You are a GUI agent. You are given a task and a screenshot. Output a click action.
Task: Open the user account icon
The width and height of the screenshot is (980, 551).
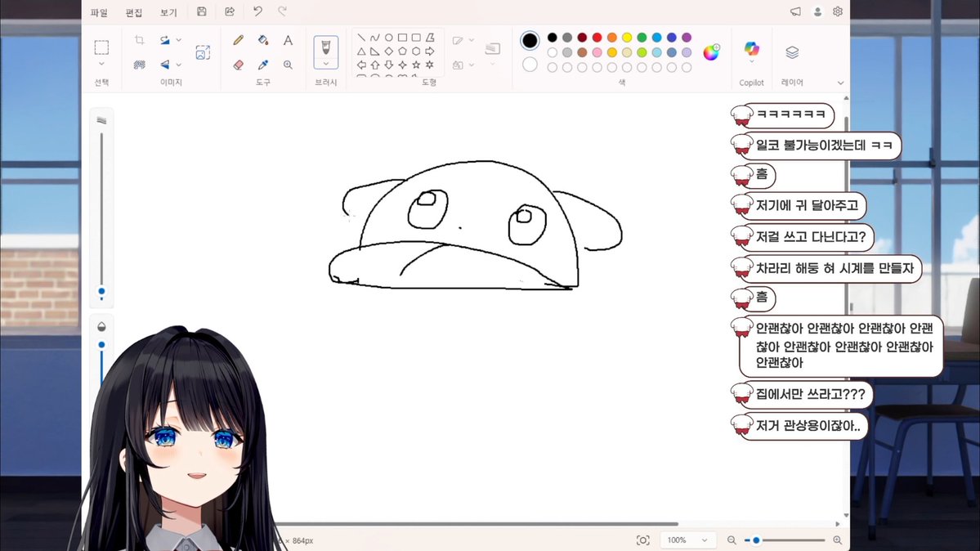817,12
